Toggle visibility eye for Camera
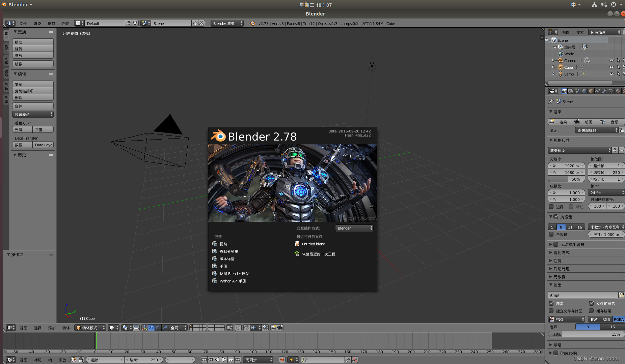The width and height of the screenshot is (625, 364). click(611, 60)
